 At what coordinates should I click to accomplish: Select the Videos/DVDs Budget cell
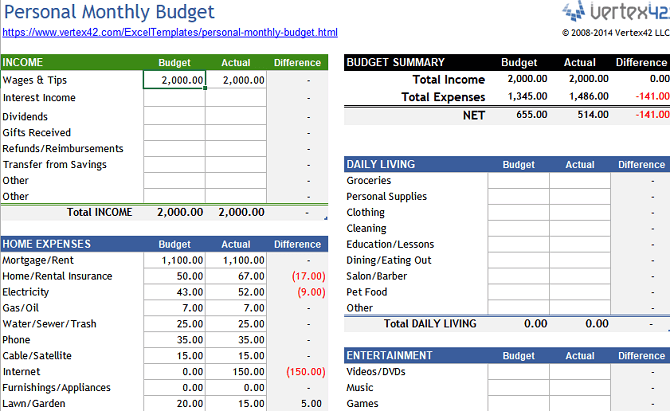tap(518, 372)
